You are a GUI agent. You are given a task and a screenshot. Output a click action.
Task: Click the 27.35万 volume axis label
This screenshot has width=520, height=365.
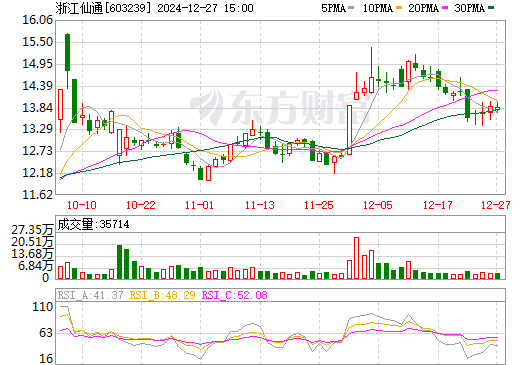pyautogui.click(x=32, y=230)
